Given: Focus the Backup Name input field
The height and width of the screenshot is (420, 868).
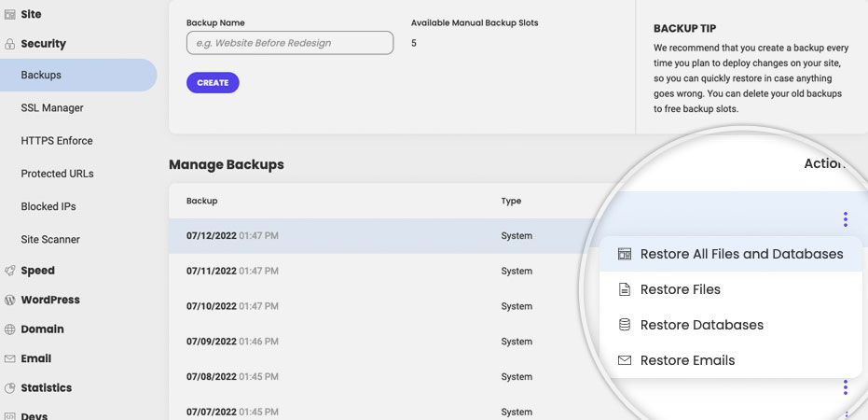Looking at the screenshot, I should tap(290, 43).
